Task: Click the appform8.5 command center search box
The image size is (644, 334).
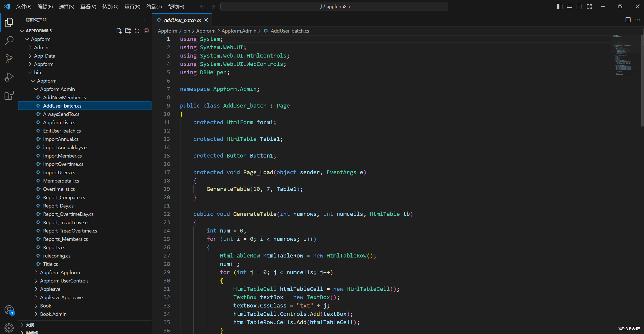Action: pos(334,7)
